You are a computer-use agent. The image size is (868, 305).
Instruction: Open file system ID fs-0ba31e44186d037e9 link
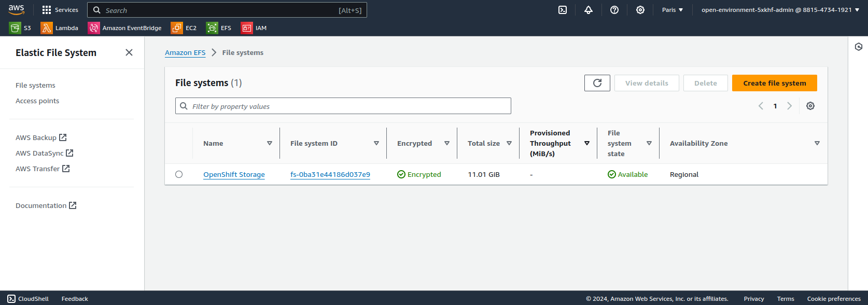coord(330,174)
